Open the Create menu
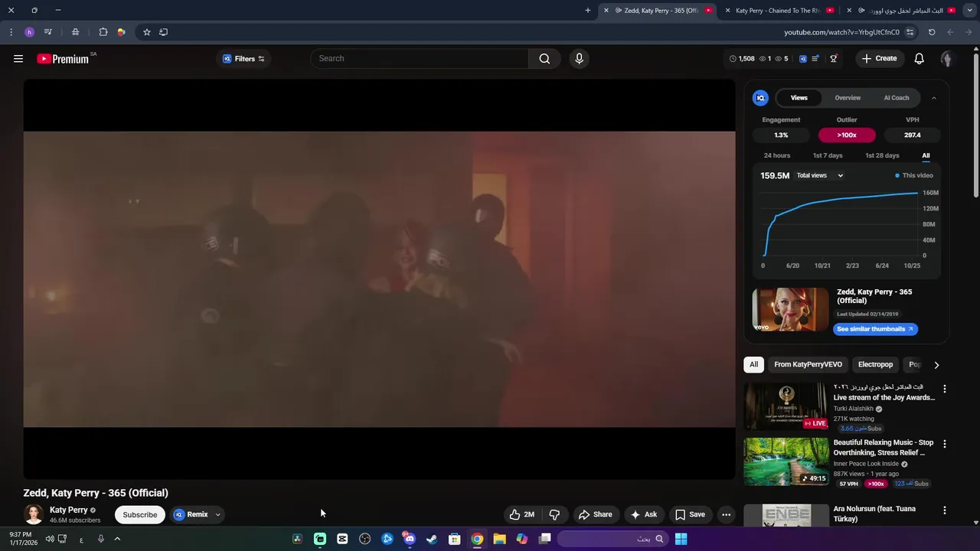Viewport: 980px width, 551px height. [879, 59]
